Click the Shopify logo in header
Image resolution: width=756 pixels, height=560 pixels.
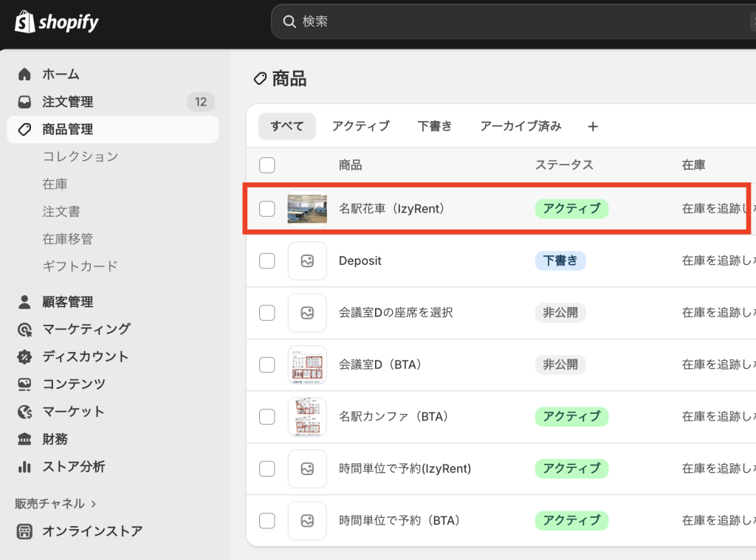pos(57,22)
